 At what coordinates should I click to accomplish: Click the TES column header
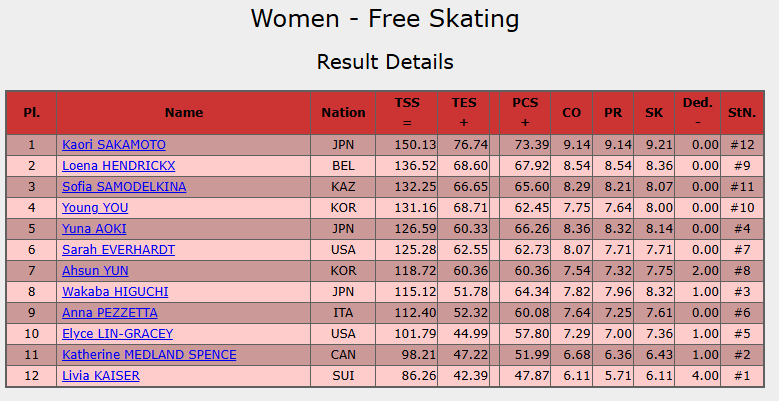464,113
